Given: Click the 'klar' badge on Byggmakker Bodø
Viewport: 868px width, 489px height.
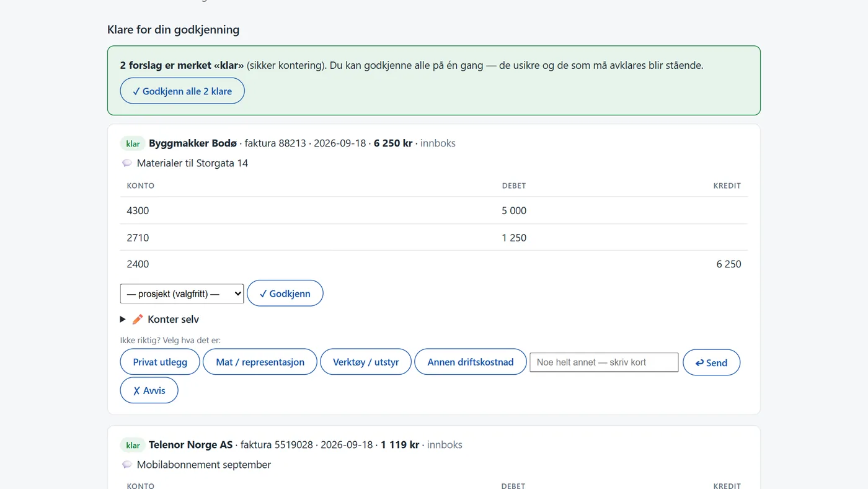Looking at the screenshot, I should coord(133,143).
